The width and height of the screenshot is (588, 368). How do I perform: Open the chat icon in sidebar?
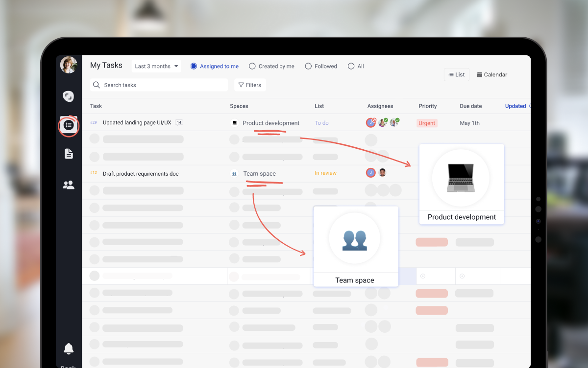coord(69,96)
